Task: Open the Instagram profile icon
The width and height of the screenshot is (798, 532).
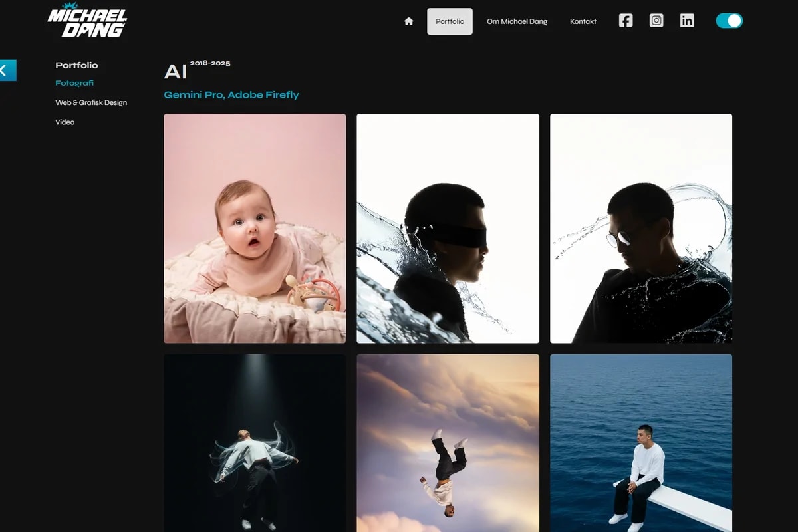Action: pos(656,21)
